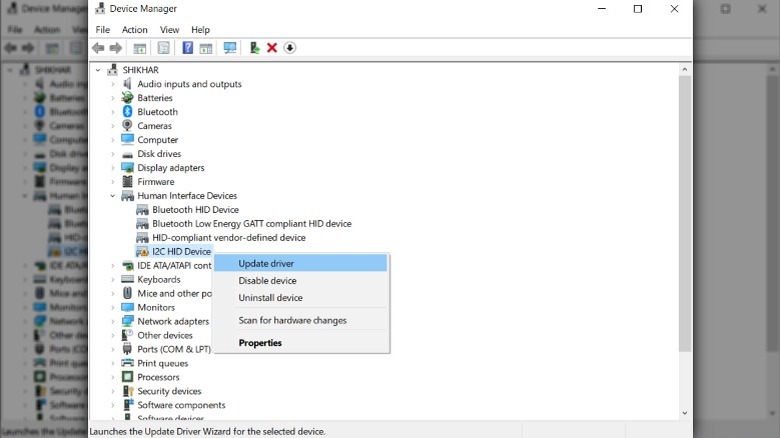The image size is (780, 438).
Task: Choose Update driver from context menu
Action: click(x=301, y=263)
